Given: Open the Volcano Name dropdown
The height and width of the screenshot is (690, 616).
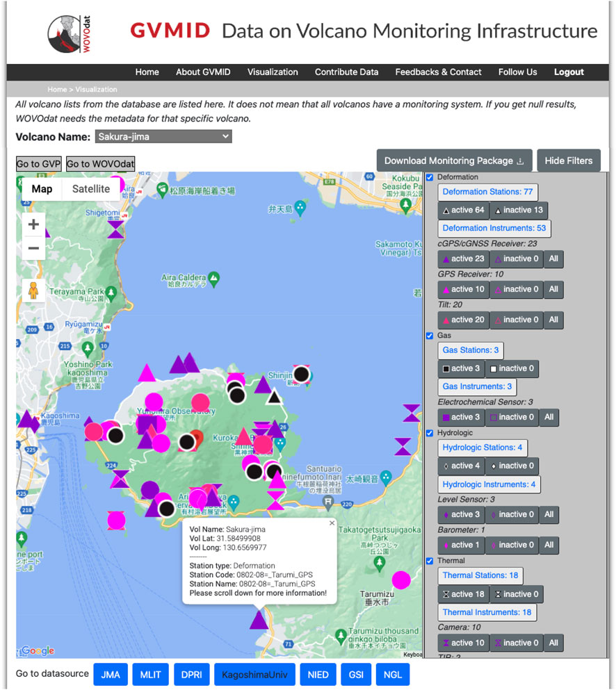Looking at the screenshot, I should pyautogui.click(x=163, y=136).
